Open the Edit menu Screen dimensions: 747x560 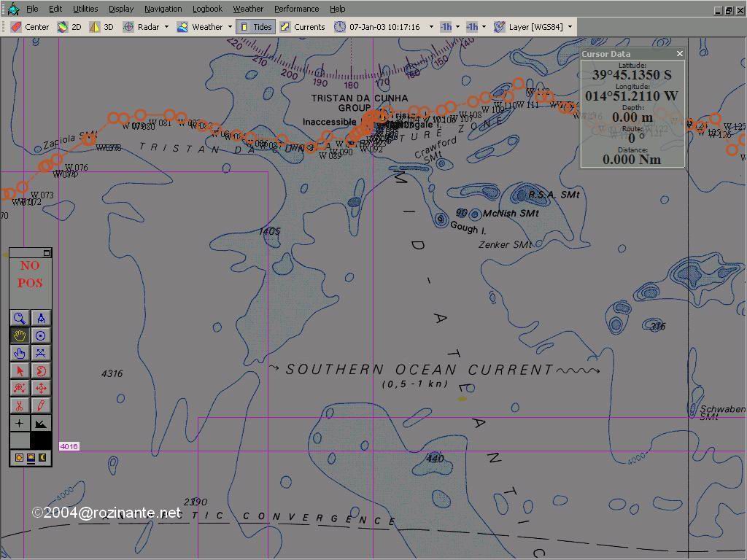55,9
